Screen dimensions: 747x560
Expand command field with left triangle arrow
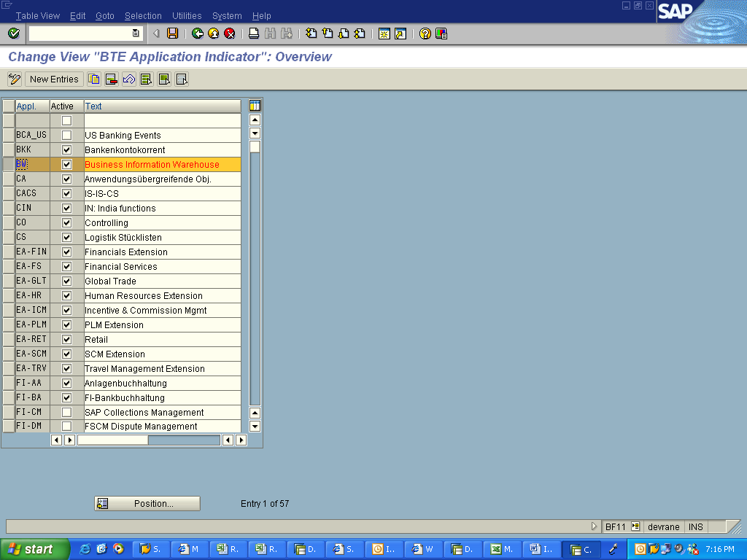click(156, 34)
